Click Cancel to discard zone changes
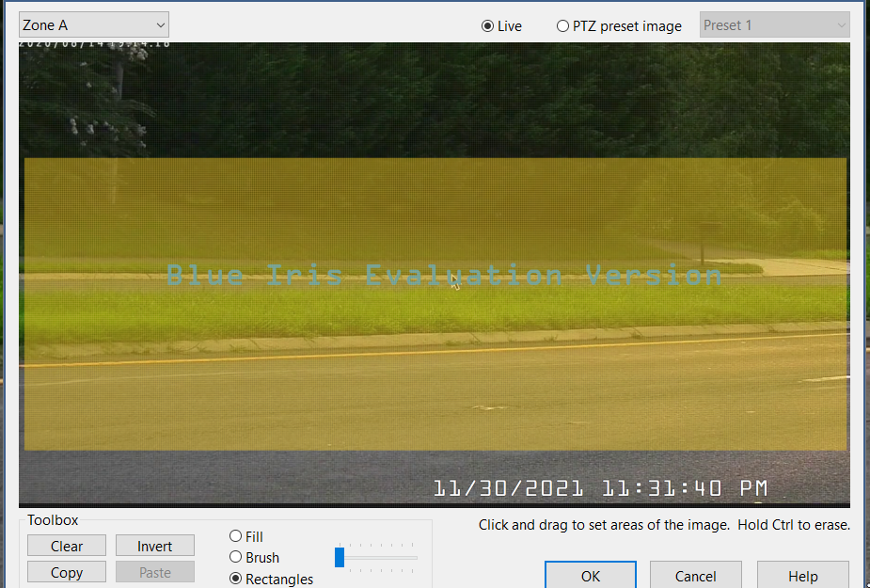The width and height of the screenshot is (870, 588). click(x=696, y=576)
